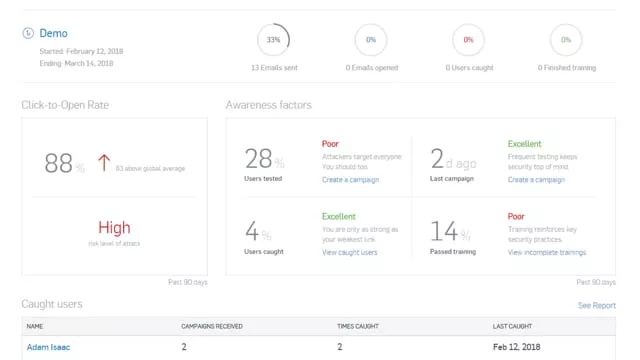Click the 0% users caught circle
Viewport: 640px width, 360px height.
pos(468,40)
